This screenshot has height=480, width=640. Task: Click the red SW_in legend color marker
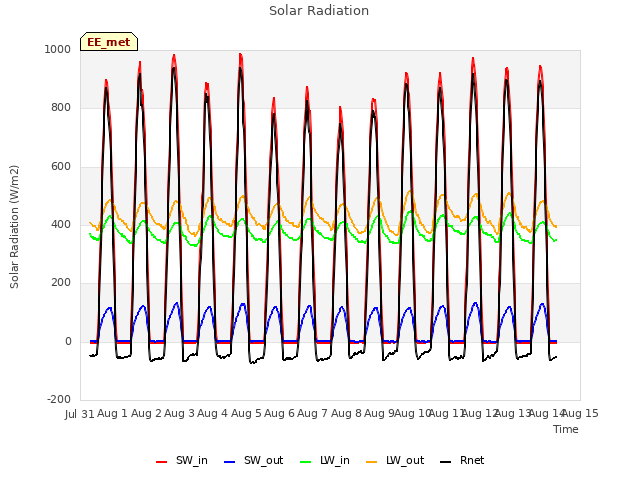(x=162, y=462)
